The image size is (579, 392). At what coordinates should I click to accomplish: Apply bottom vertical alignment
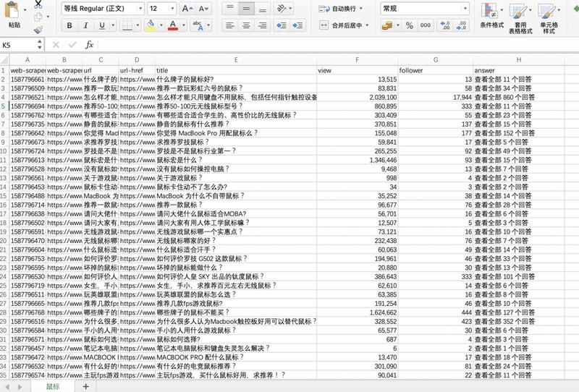pos(262,9)
